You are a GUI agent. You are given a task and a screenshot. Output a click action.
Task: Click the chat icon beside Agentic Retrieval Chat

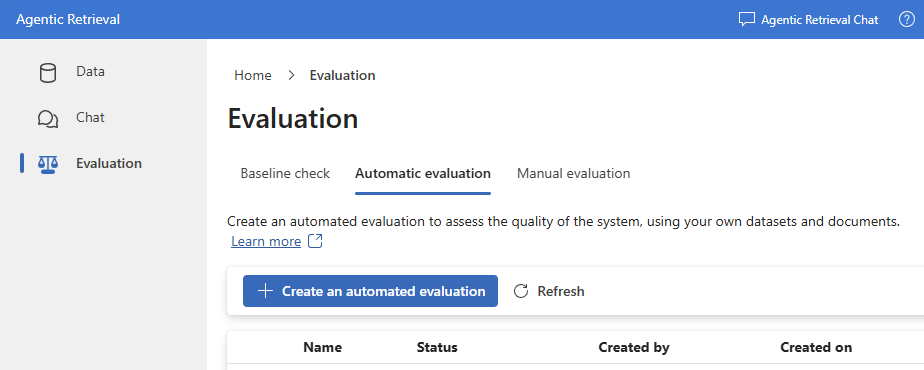[747, 19]
